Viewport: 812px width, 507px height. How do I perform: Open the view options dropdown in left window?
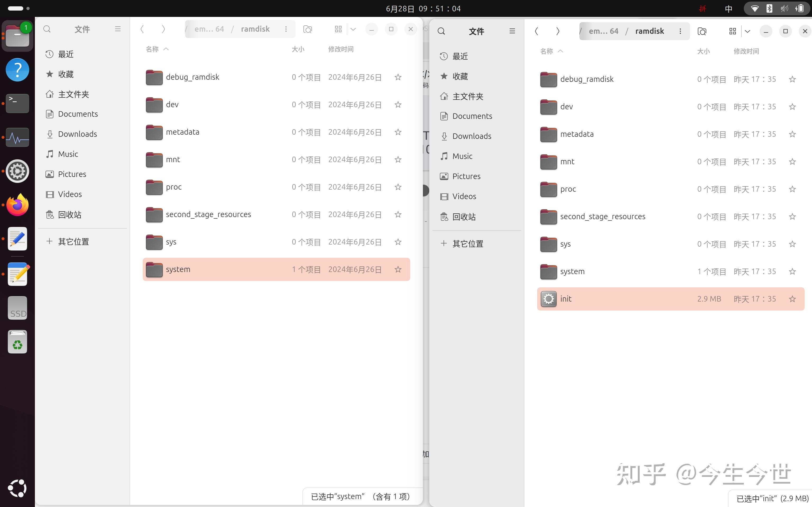click(353, 29)
